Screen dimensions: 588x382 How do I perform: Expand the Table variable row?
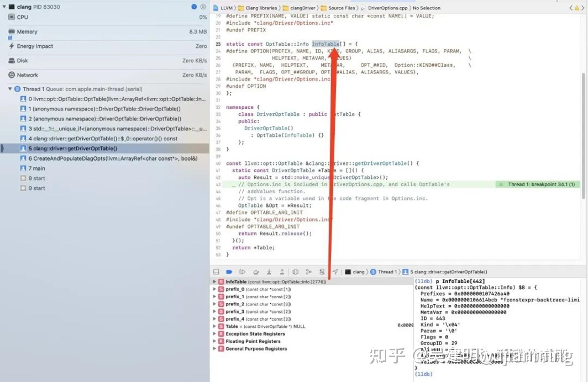(x=214, y=326)
